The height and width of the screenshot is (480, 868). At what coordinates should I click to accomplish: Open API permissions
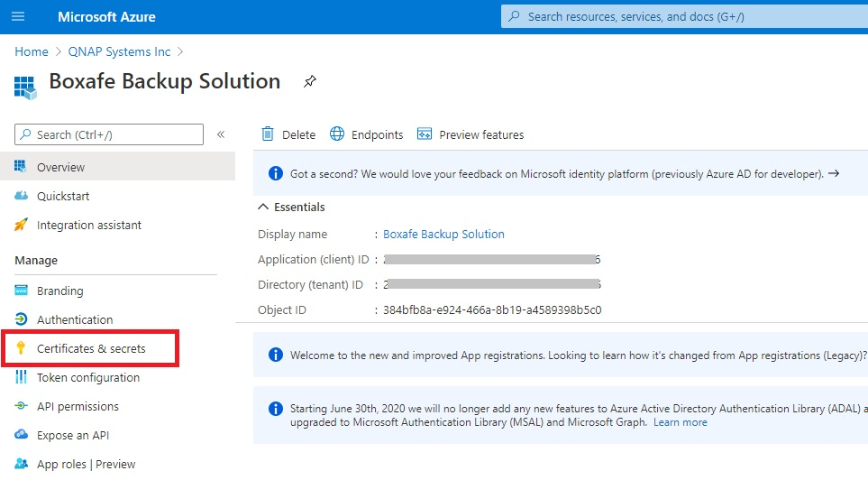(x=78, y=406)
